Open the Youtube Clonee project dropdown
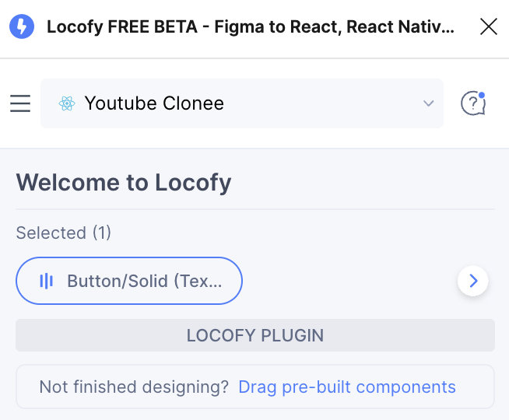509x420 pixels. coord(242,103)
